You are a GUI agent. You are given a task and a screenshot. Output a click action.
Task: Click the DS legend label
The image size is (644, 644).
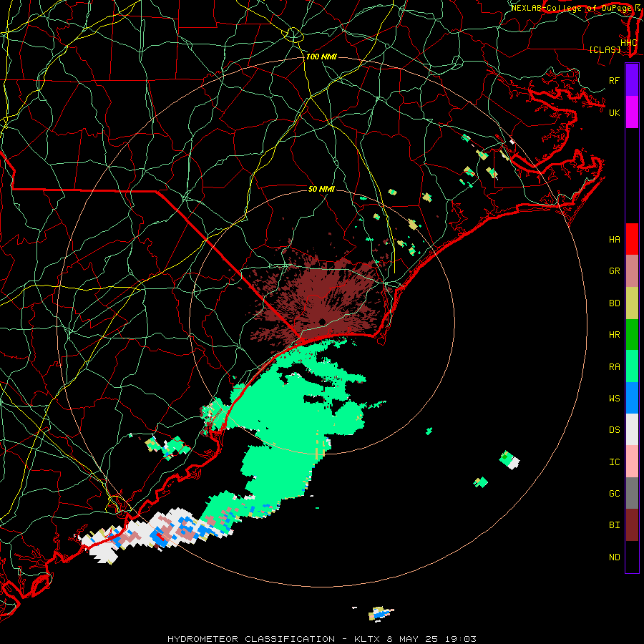click(x=614, y=430)
